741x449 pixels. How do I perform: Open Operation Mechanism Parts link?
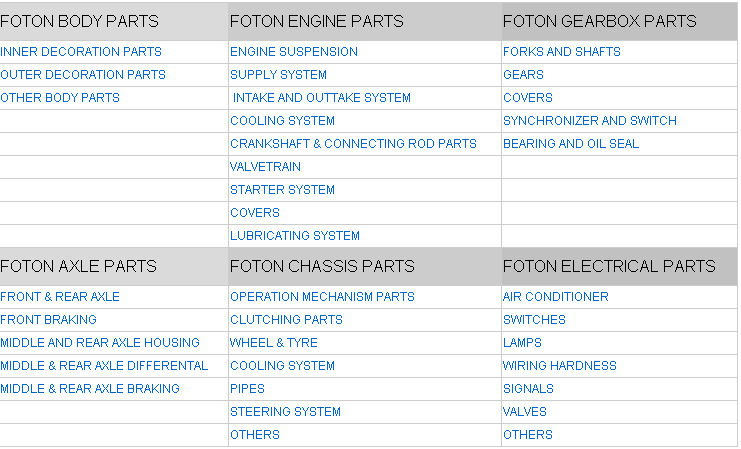322,297
